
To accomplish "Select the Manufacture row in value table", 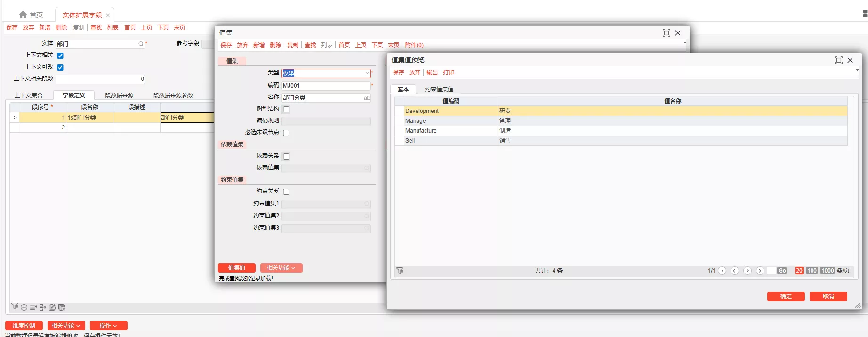I will 421,131.
